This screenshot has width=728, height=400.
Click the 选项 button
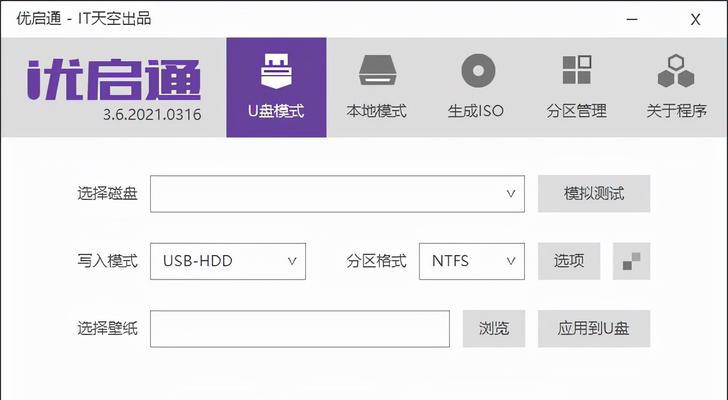(569, 261)
